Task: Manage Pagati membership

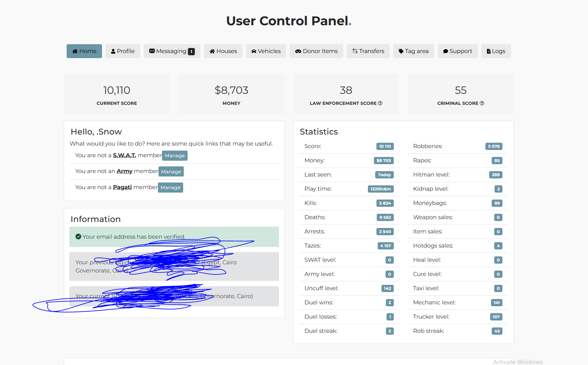Action: click(x=171, y=188)
